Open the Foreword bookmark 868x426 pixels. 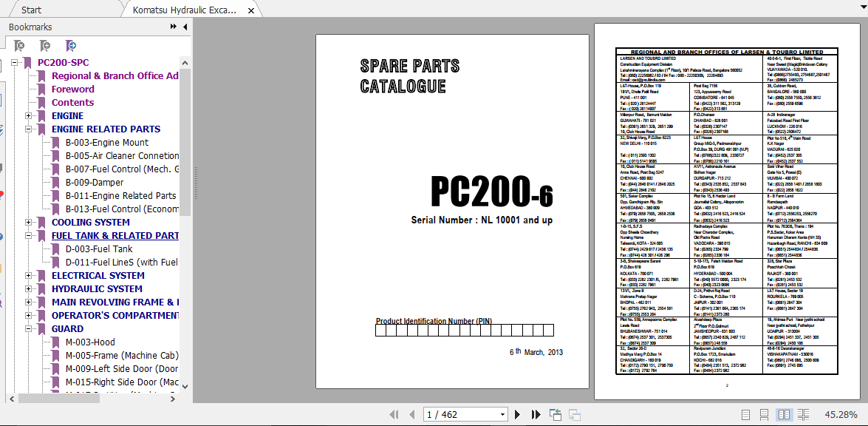72,89
